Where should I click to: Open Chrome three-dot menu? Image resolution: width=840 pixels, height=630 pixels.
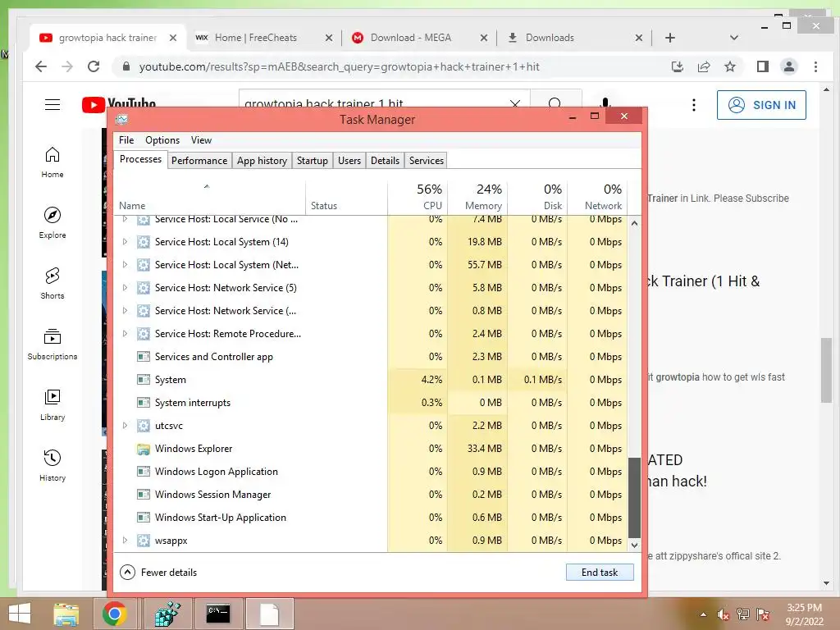[815, 66]
